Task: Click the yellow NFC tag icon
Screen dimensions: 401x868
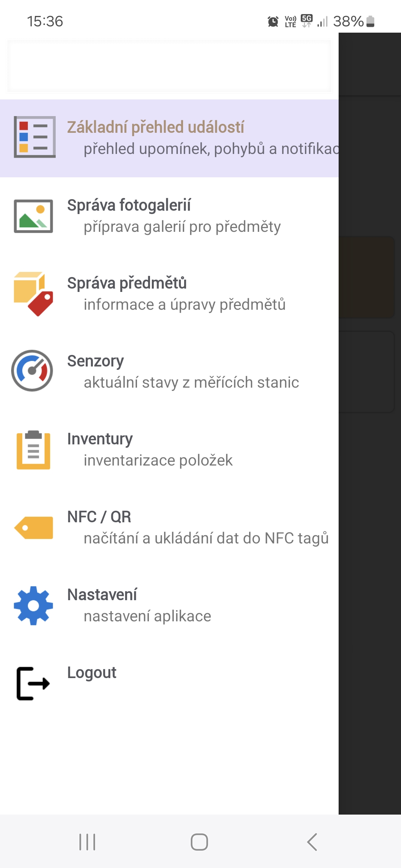Action: coord(33,527)
